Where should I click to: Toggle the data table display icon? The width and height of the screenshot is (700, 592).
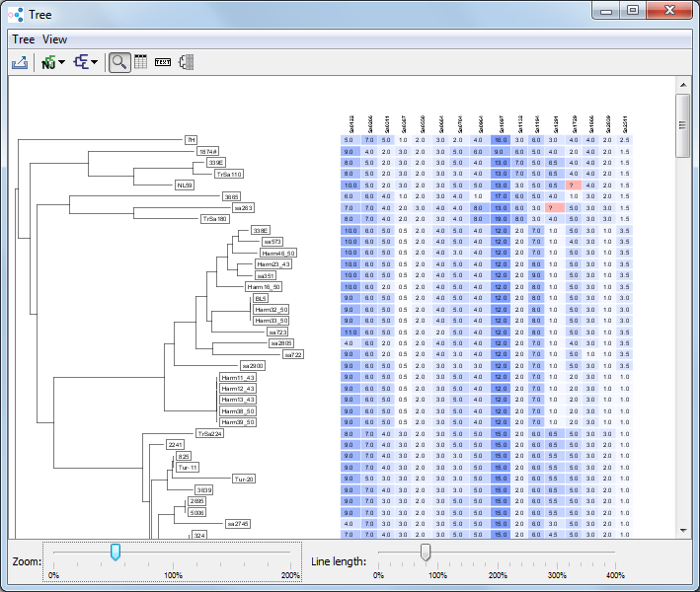click(x=140, y=62)
